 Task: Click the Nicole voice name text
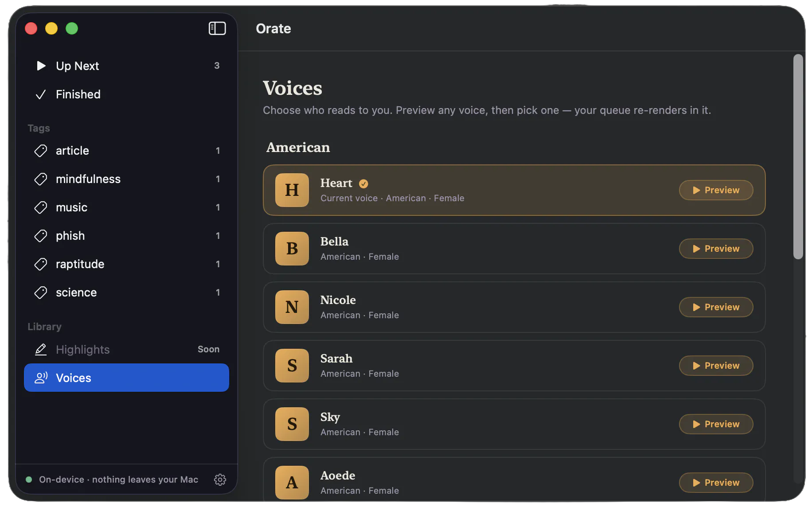pyautogui.click(x=338, y=300)
